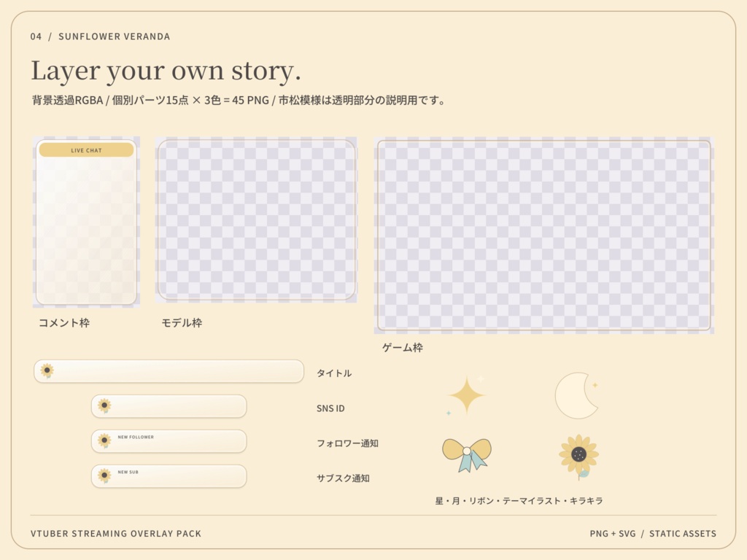
Task: Click sunflower icon in NEW SUB bar
Action: [x=104, y=475]
